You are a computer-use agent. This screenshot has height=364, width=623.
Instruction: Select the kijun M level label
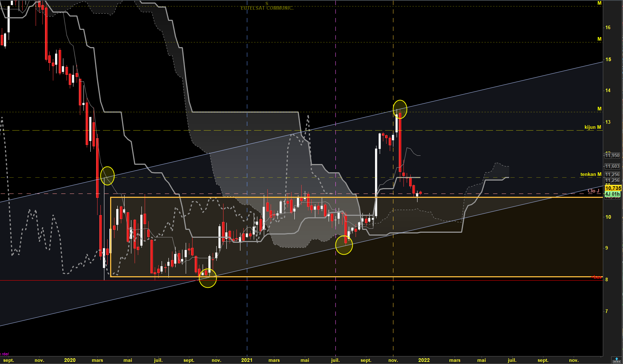coord(593,127)
